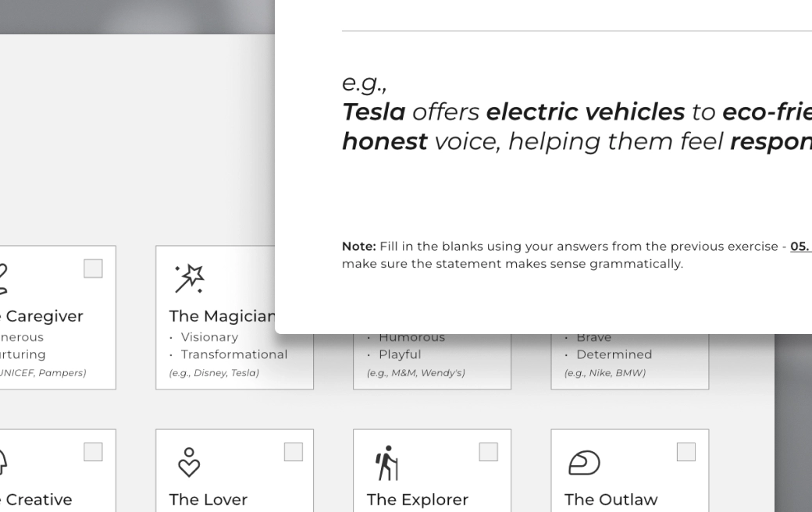Click the Lover heart person icon
This screenshot has width=812, height=512.
click(189, 462)
